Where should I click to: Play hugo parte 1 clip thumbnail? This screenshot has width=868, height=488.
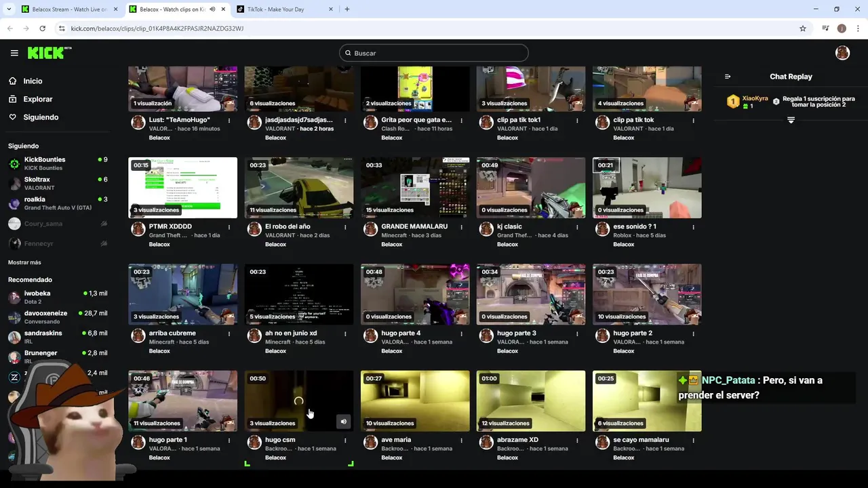[x=183, y=401]
